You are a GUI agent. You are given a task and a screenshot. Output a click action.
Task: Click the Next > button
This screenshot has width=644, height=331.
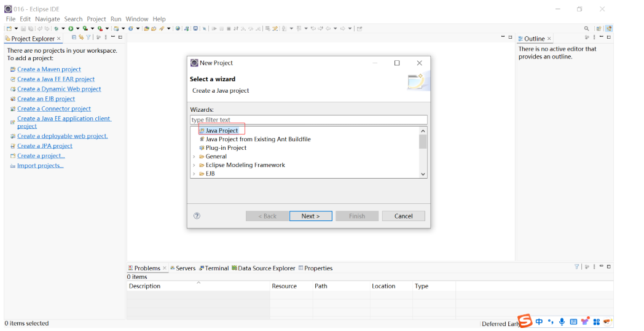tap(310, 216)
